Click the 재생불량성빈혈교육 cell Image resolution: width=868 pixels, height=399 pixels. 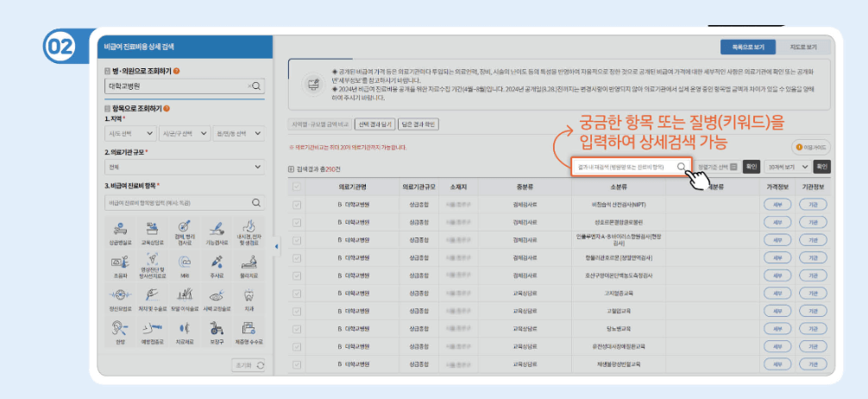coord(618,364)
